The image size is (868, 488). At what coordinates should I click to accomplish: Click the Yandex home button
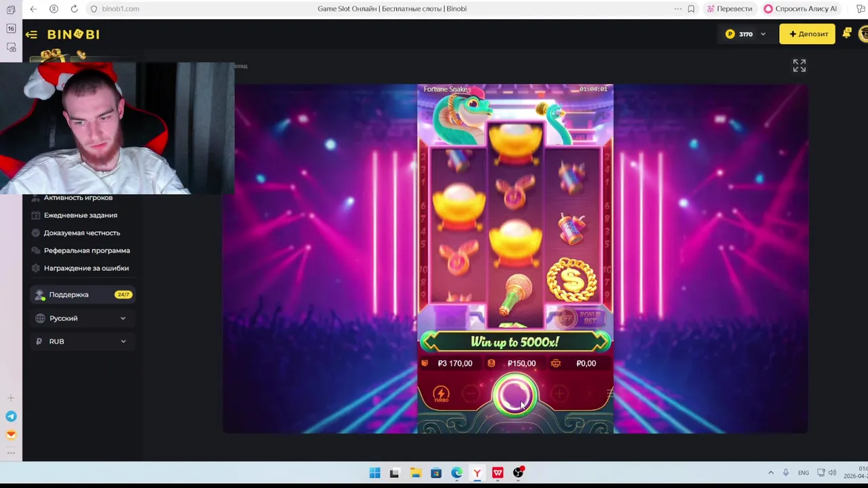pyautogui.click(x=54, y=9)
